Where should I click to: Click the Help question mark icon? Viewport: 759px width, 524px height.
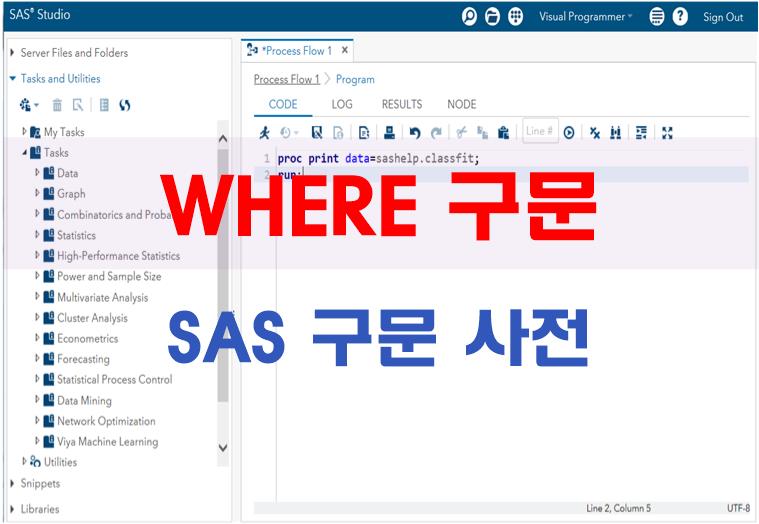click(680, 17)
